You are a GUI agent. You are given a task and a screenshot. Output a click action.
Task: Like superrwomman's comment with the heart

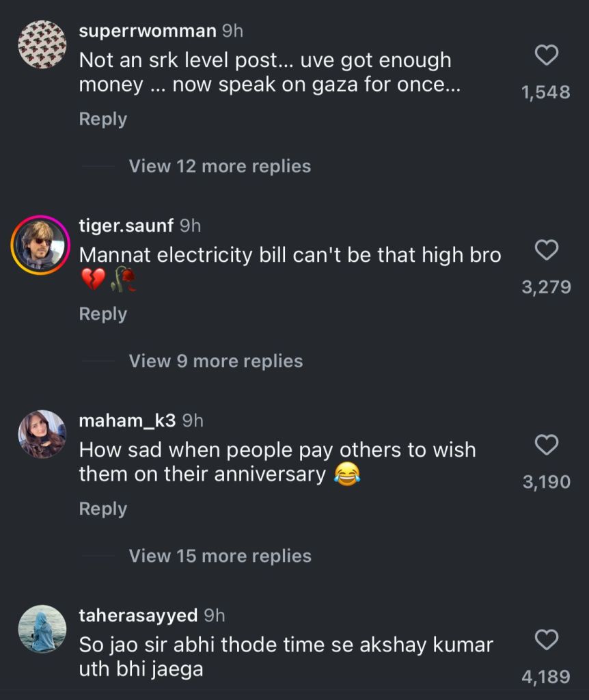[546, 55]
